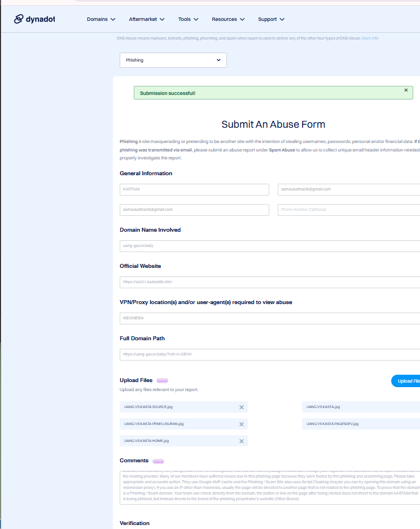The height and width of the screenshot is (529, 420).
Task: Click the Full Domain Path field
Action: pyautogui.click(x=270, y=354)
